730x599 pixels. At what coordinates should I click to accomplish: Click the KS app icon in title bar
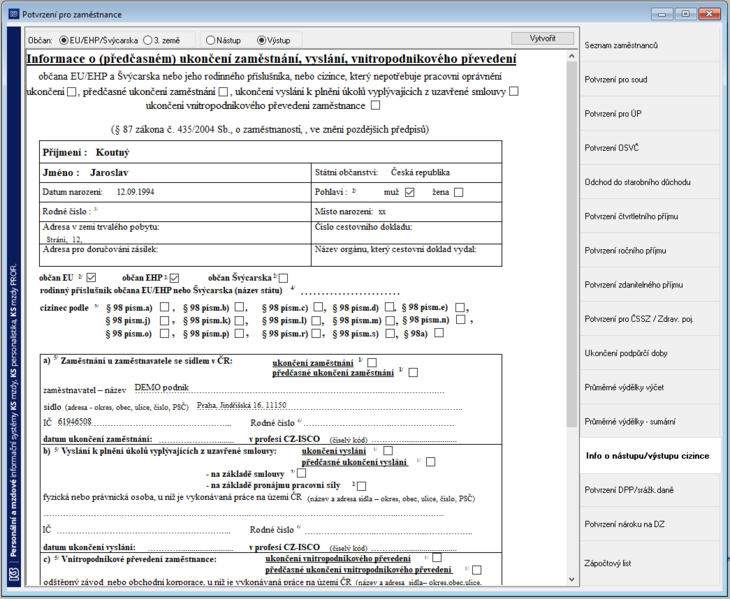tap(14, 14)
